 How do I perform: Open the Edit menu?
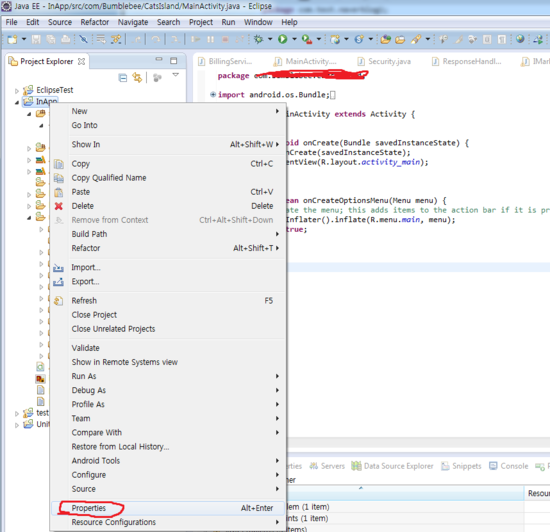33,22
